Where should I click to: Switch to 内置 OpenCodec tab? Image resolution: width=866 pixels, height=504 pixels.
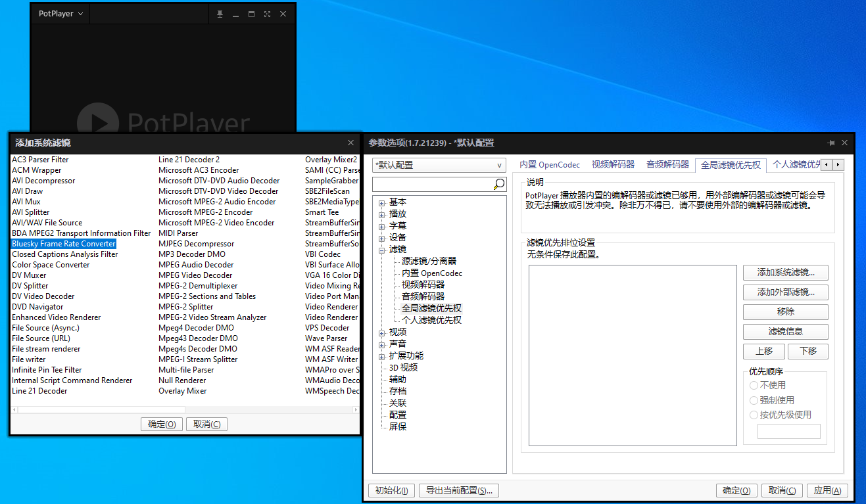(550, 165)
